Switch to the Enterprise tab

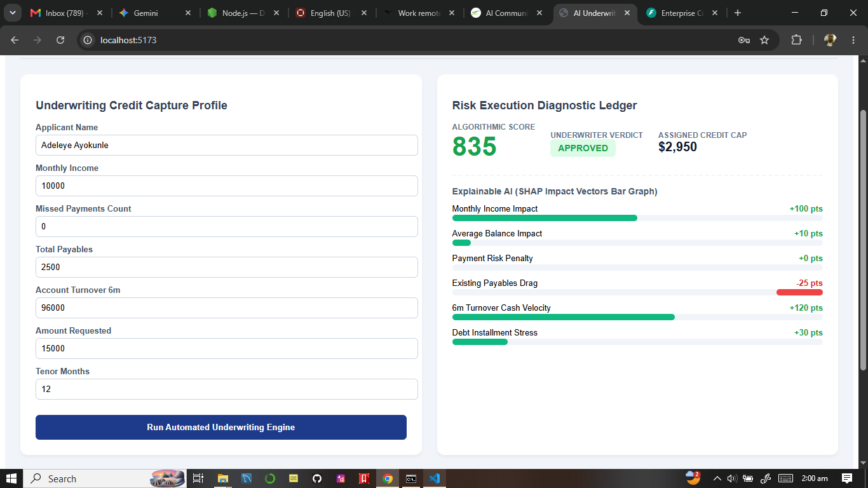tap(682, 13)
